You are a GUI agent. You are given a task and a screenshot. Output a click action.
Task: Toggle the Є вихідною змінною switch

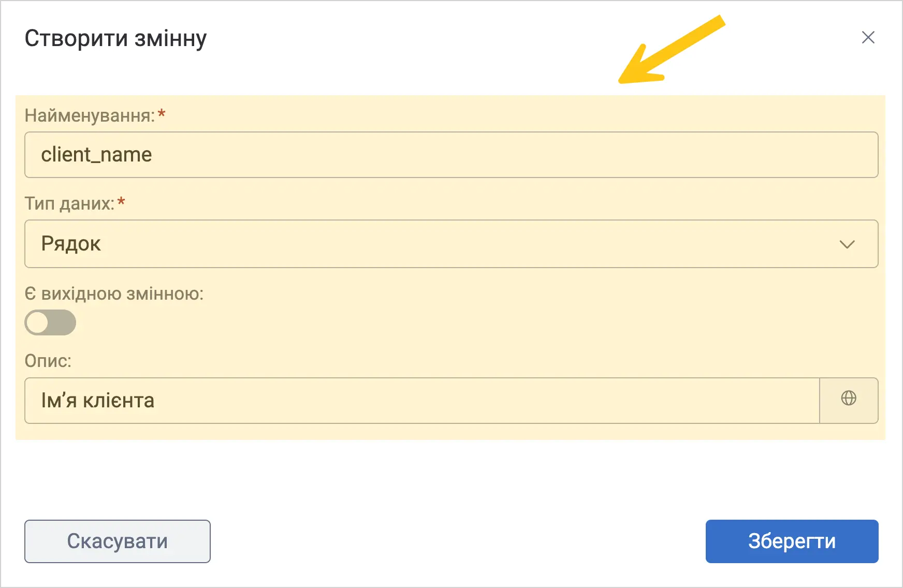click(50, 322)
